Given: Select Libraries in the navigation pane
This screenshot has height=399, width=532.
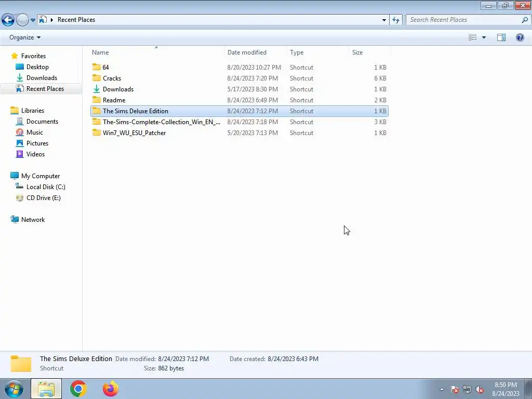Looking at the screenshot, I should (x=33, y=111).
